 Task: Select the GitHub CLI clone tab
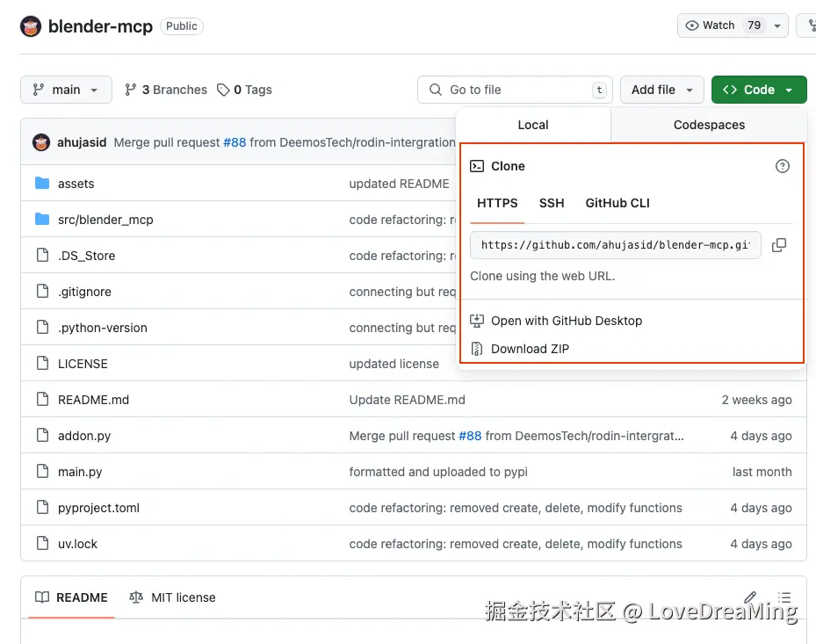pyautogui.click(x=617, y=203)
